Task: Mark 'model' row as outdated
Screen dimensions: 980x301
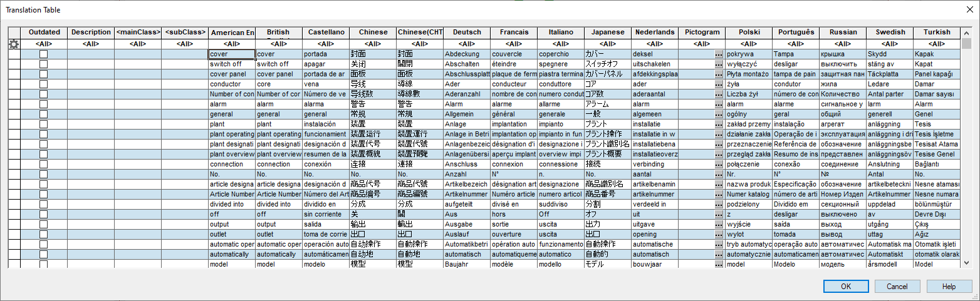Action: pyautogui.click(x=44, y=264)
